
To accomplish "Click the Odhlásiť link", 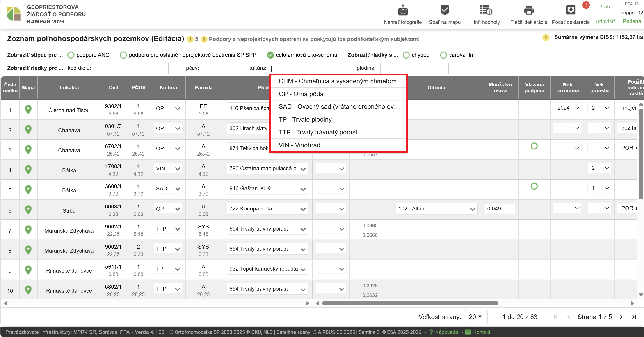I will pos(605,21).
